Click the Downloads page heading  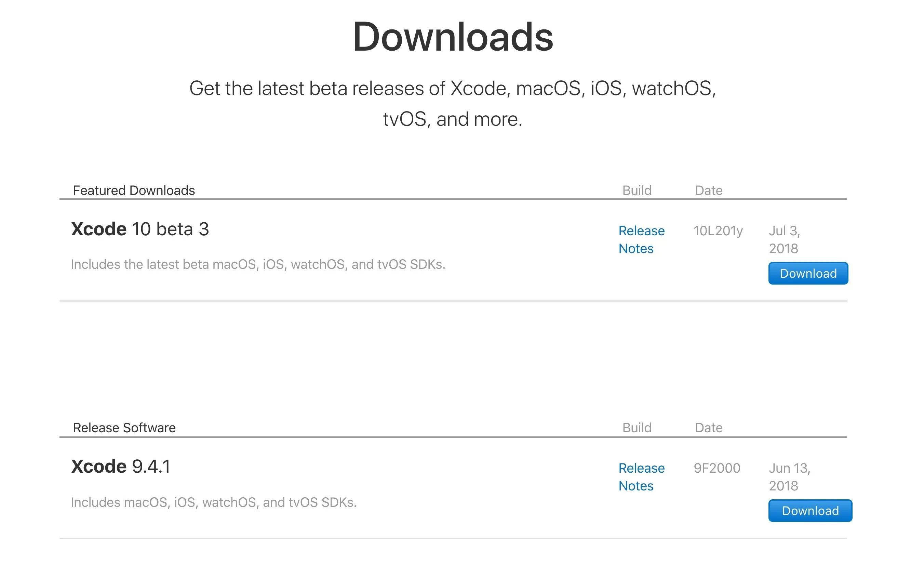point(453,37)
